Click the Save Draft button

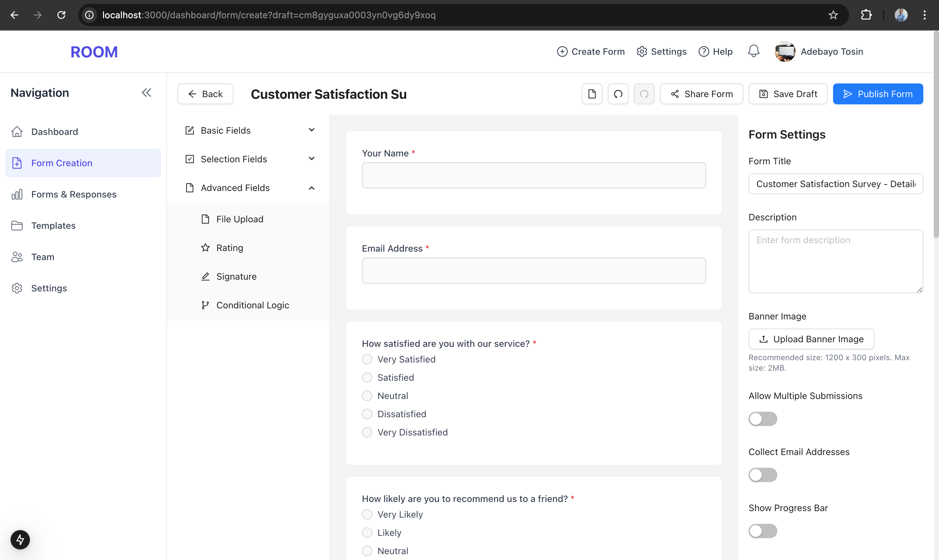point(788,94)
